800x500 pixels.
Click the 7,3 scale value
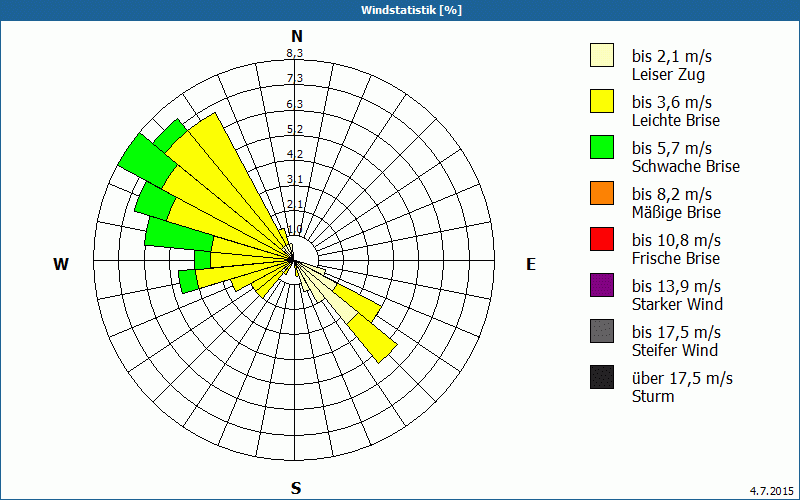pos(295,78)
